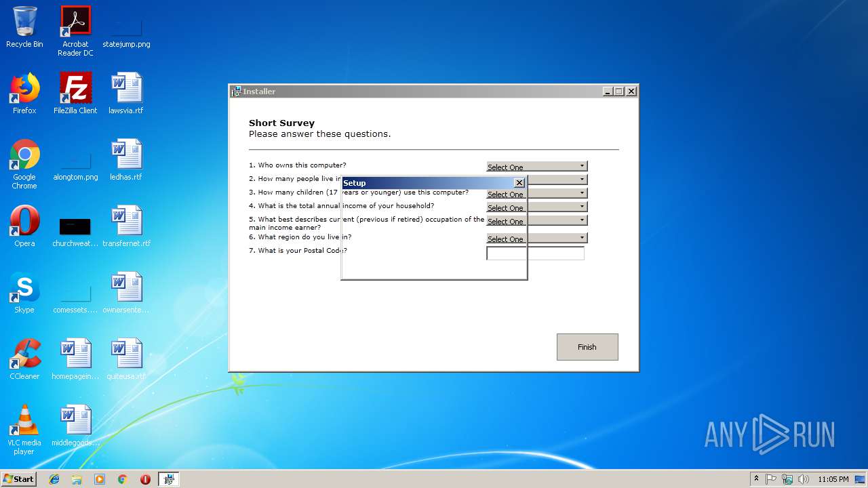This screenshot has height=488, width=868.
Task: Open CCleaner desktop shortcut
Action: click(24, 360)
